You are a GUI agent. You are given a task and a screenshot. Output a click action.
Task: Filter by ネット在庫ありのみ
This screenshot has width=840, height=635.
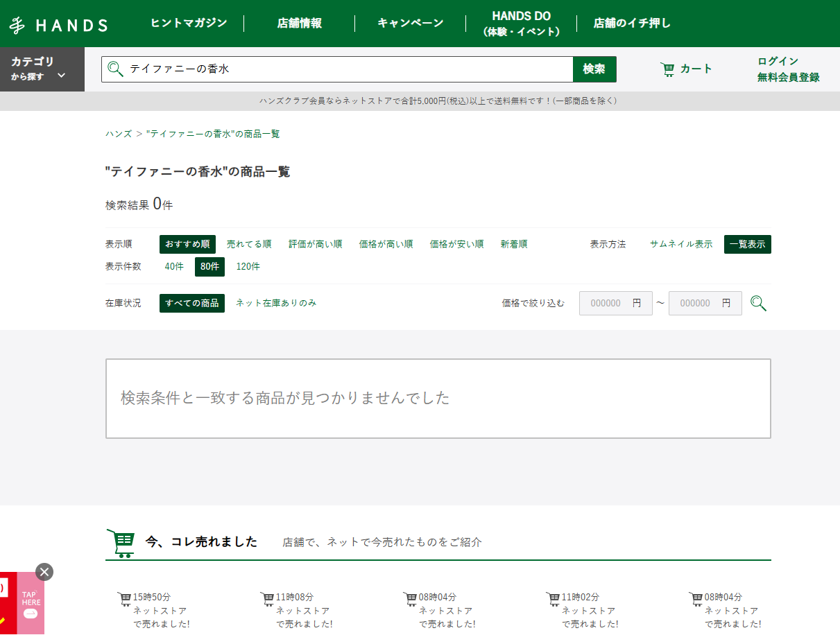(x=276, y=303)
